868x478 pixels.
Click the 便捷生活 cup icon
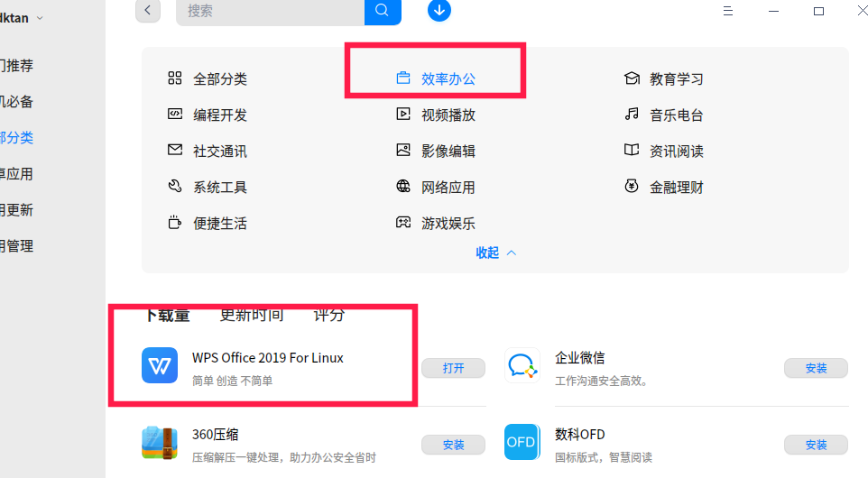pos(175,223)
